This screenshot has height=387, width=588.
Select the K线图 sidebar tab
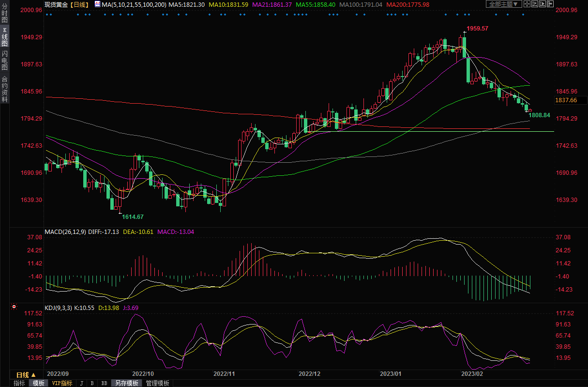pyautogui.click(x=4, y=39)
